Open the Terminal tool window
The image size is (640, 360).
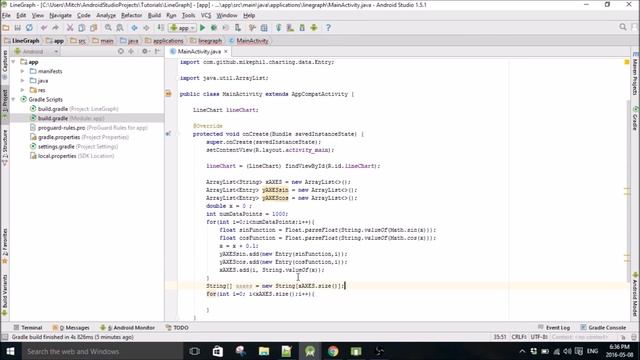pos(27,328)
